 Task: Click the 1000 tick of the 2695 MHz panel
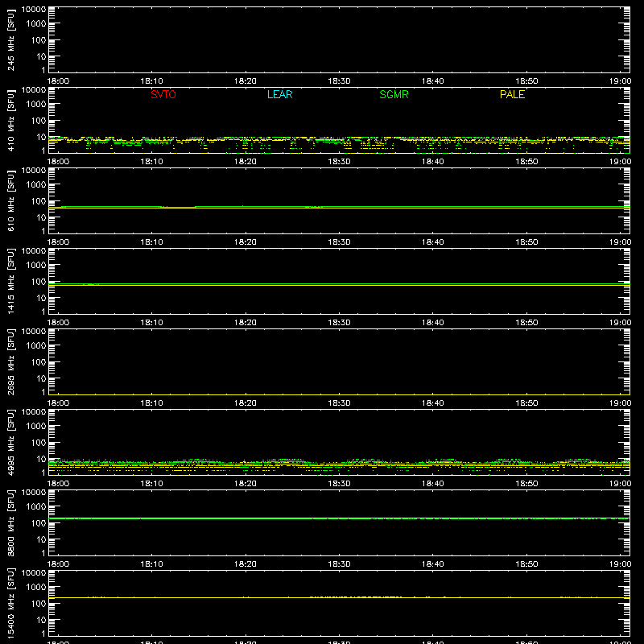(35, 346)
